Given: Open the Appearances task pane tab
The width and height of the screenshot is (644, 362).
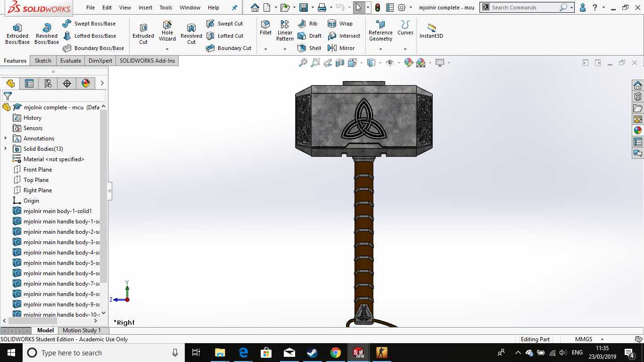Looking at the screenshot, I should click(638, 131).
